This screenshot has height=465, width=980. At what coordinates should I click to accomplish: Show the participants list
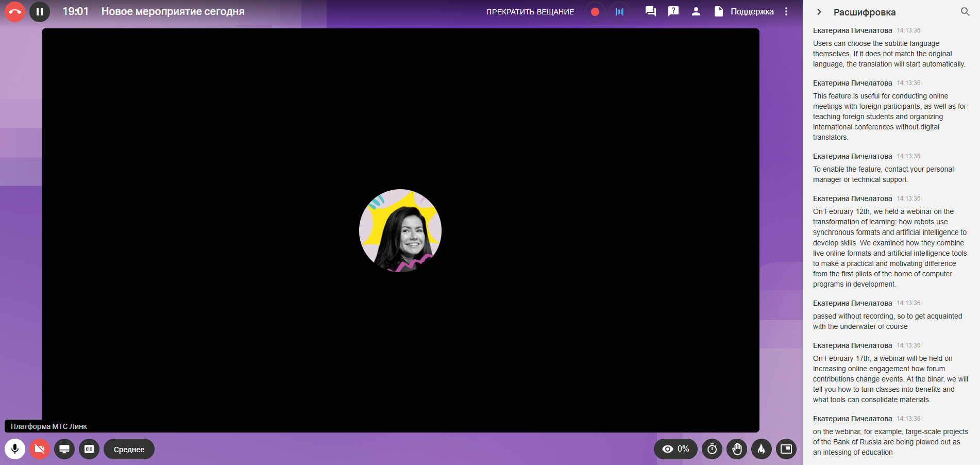(x=696, y=11)
